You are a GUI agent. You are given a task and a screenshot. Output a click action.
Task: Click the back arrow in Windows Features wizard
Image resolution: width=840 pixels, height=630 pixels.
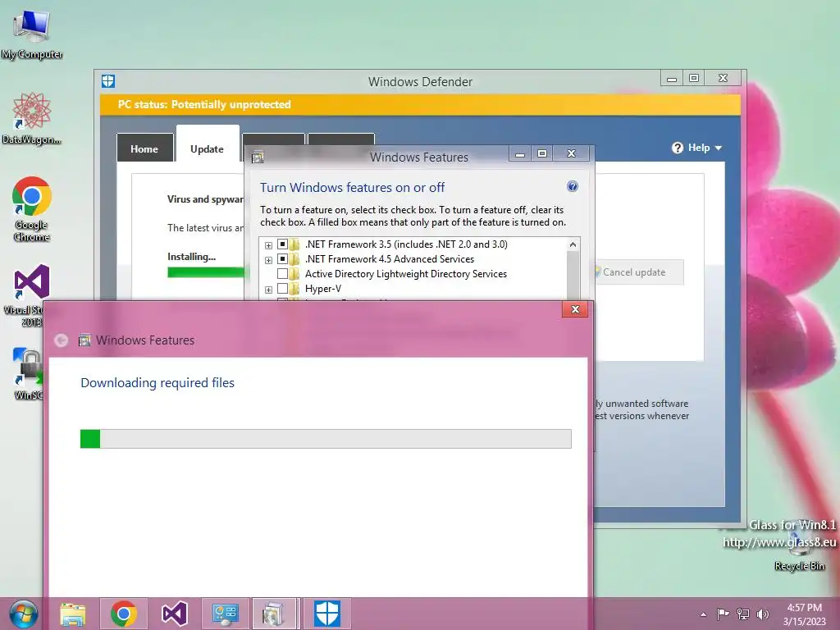(x=61, y=340)
